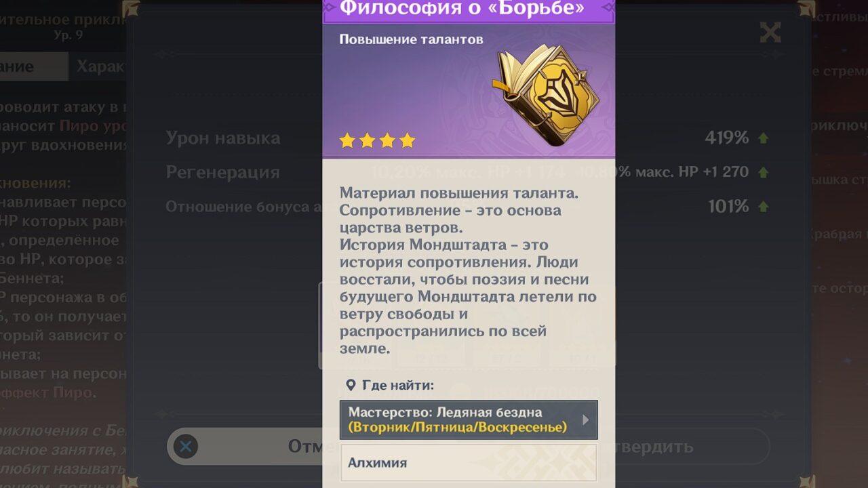
Task: Click the four-star rarity rating
Action: click(377, 140)
